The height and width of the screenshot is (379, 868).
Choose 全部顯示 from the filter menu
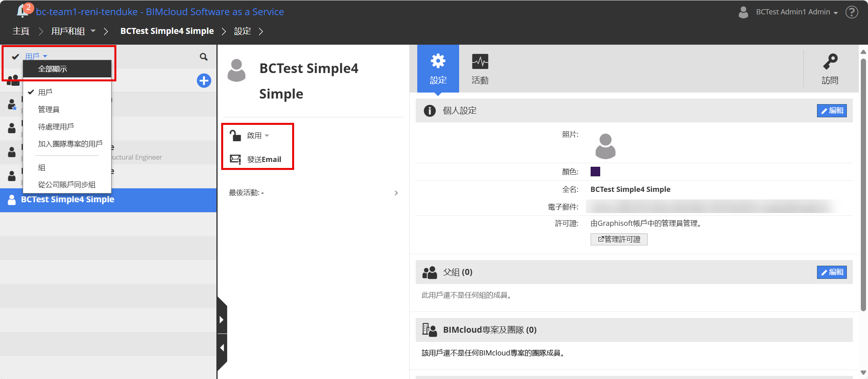(x=67, y=69)
